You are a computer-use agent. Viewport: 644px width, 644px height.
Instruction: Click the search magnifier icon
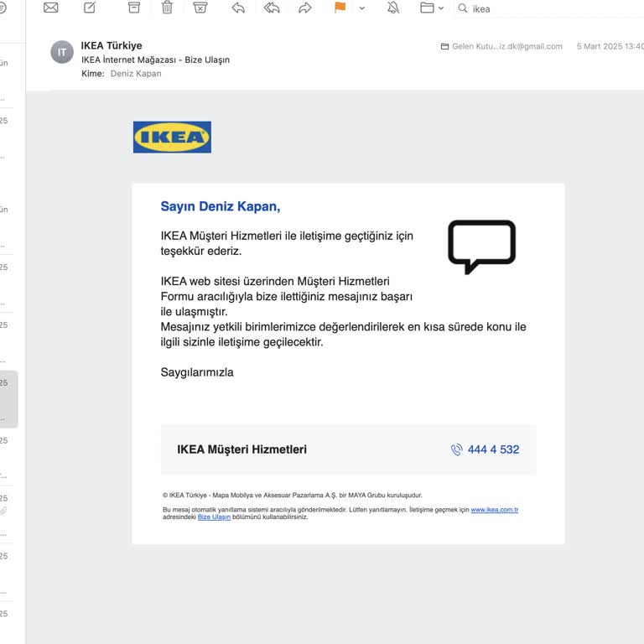click(463, 8)
